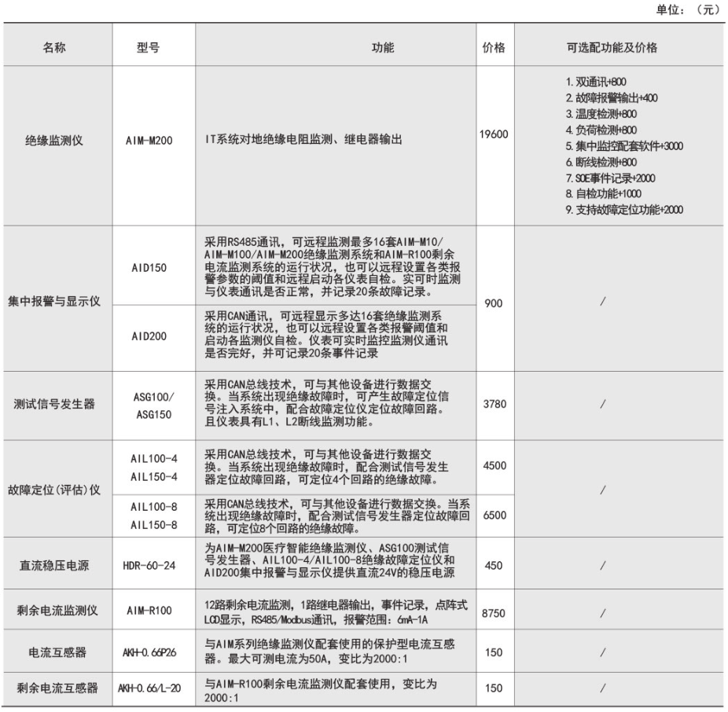
Task: Select the AKH-0.66P26 model cell
Action: (x=148, y=651)
